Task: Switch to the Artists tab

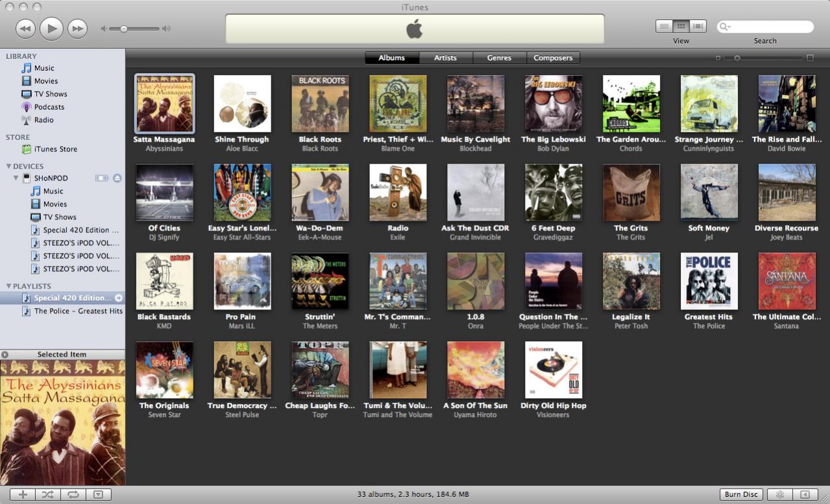Action: [x=445, y=58]
